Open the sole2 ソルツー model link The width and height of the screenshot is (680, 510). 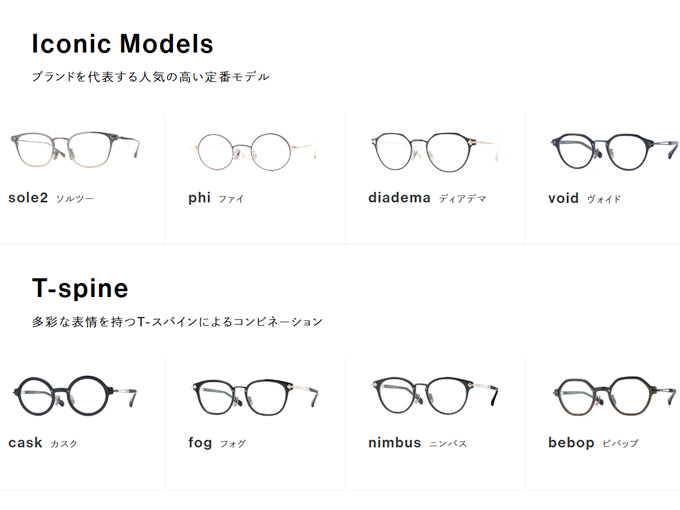(50, 198)
